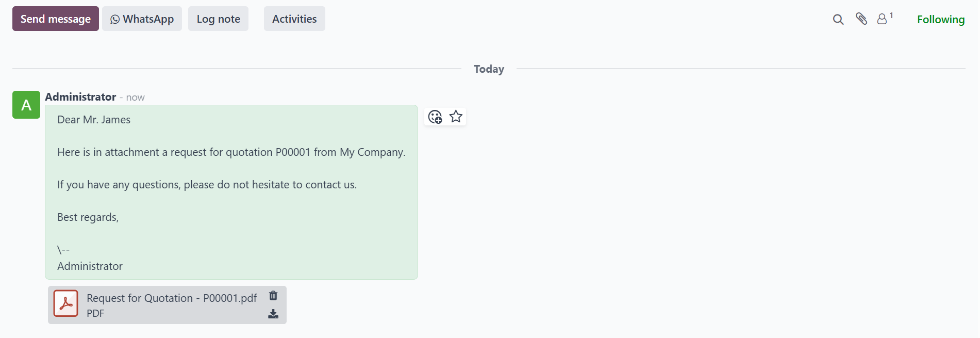Toggle the Following status
980x338 pixels.
[x=941, y=20]
